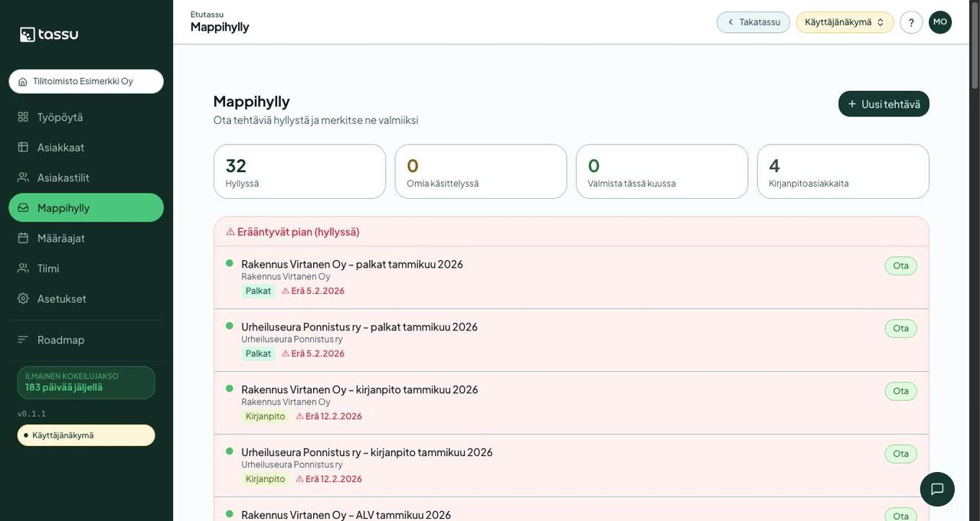This screenshot has height=521, width=980.
Task: Open the chat widget button
Action: coord(937,489)
